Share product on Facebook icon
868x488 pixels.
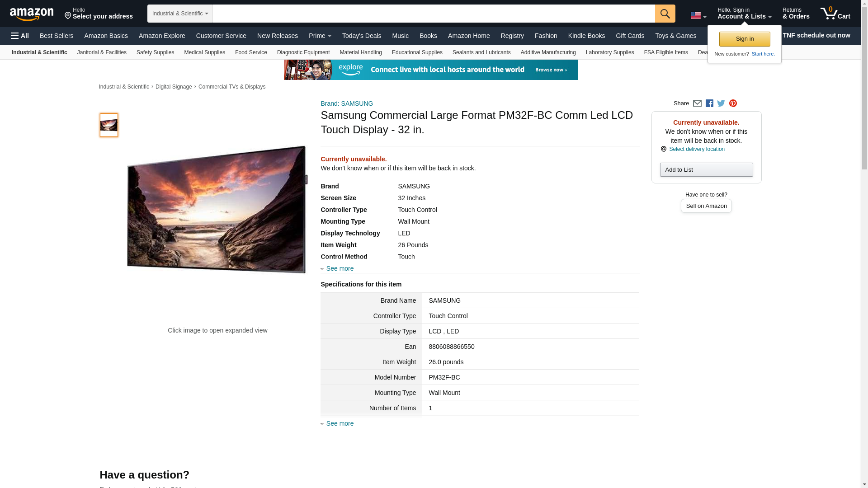coord(709,103)
